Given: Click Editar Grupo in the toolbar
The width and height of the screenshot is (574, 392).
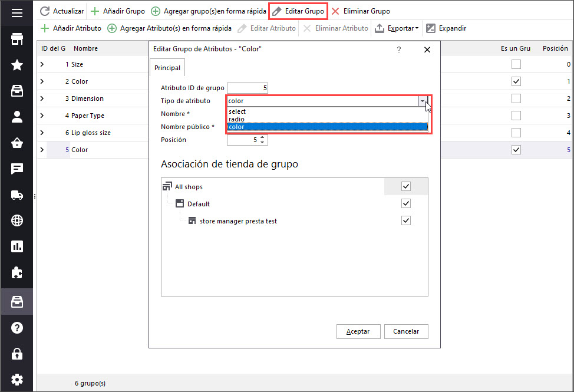Looking at the screenshot, I should 298,11.
